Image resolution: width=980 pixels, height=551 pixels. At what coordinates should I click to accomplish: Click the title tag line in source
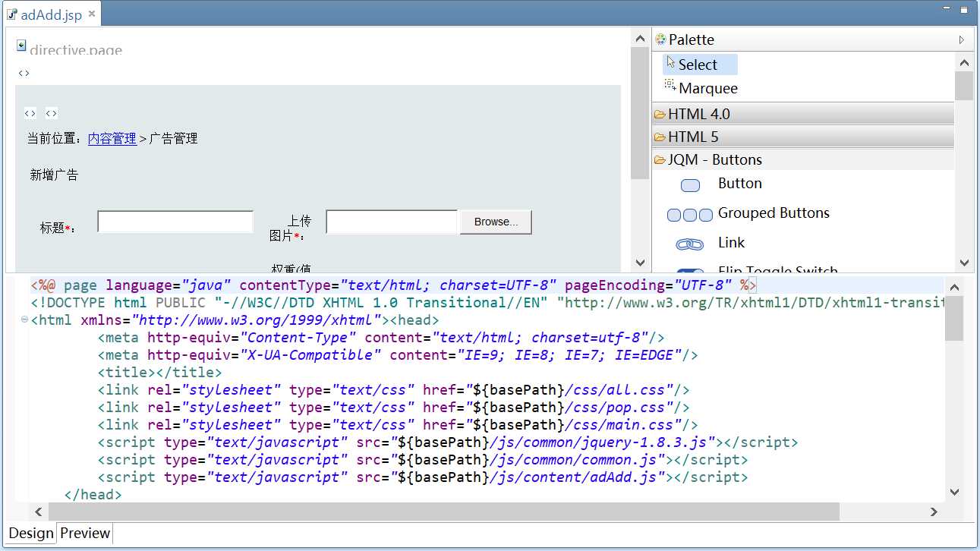tap(159, 372)
